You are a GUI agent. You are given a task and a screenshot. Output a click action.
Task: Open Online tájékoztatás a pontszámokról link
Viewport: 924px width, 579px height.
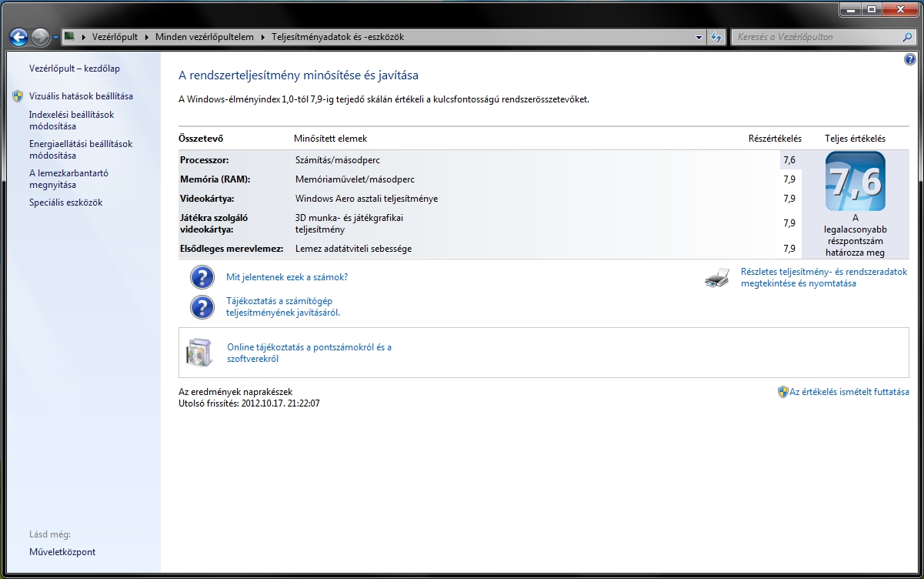309,353
